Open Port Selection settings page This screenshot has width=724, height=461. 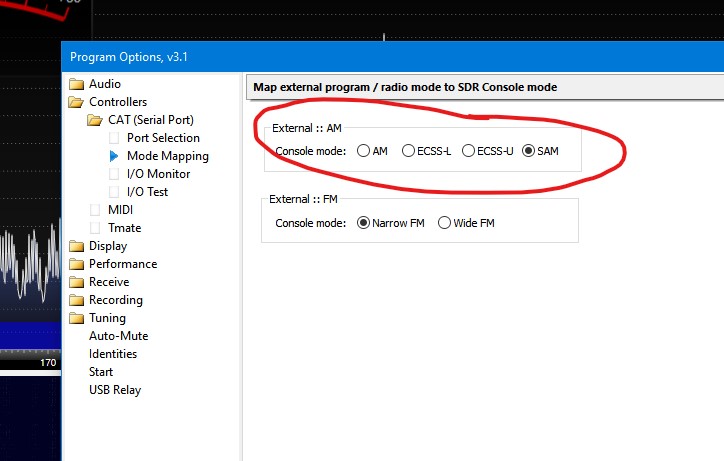[163, 138]
